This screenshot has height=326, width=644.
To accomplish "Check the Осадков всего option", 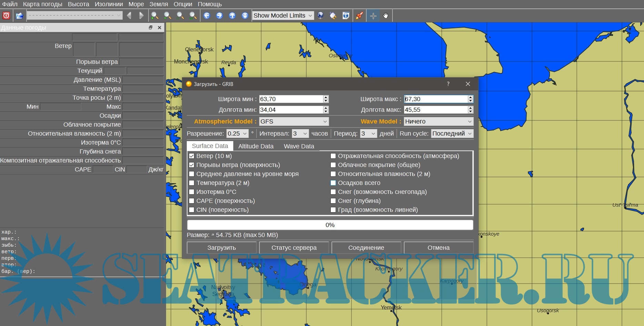I will click(333, 183).
